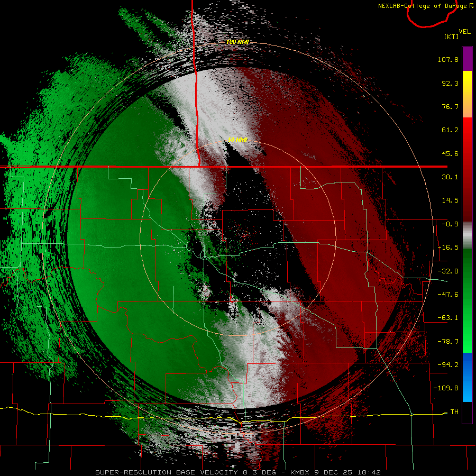
Task: Click the 14.5 velocity legend value
Action: tap(450, 200)
